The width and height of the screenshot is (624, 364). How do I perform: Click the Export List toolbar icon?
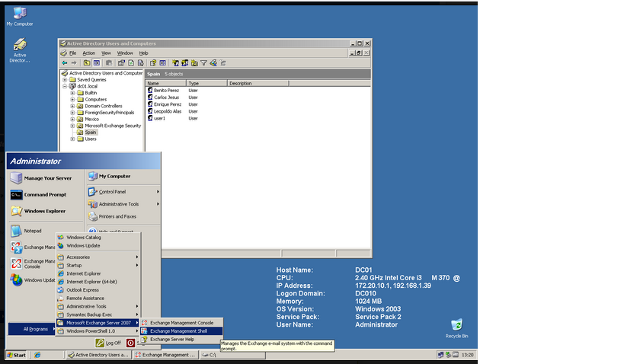coord(140,63)
